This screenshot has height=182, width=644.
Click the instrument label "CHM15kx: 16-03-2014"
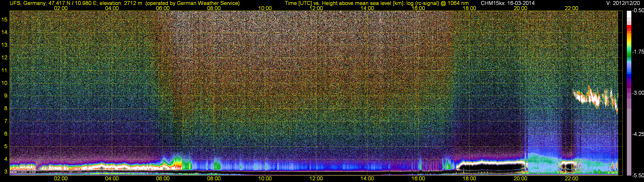(x=507, y=3)
